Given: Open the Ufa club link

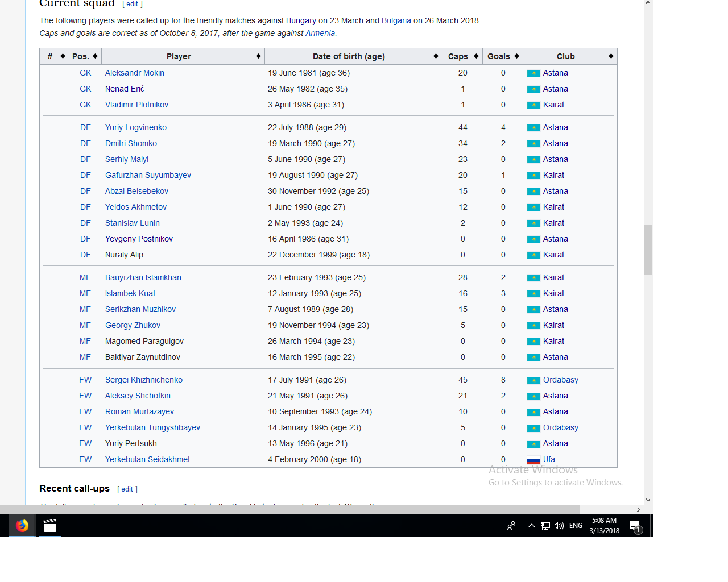Looking at the screenshot, I should 549,459.
